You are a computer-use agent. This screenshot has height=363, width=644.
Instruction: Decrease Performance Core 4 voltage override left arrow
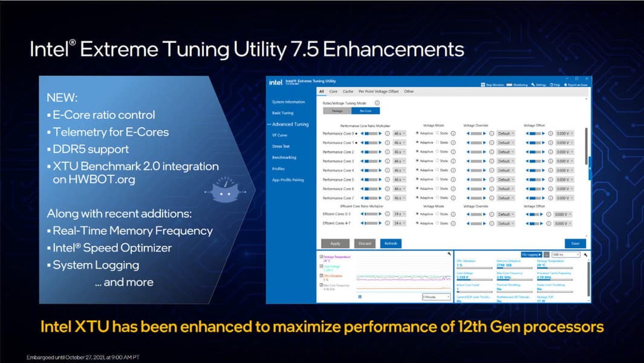(x=468, y=170)
